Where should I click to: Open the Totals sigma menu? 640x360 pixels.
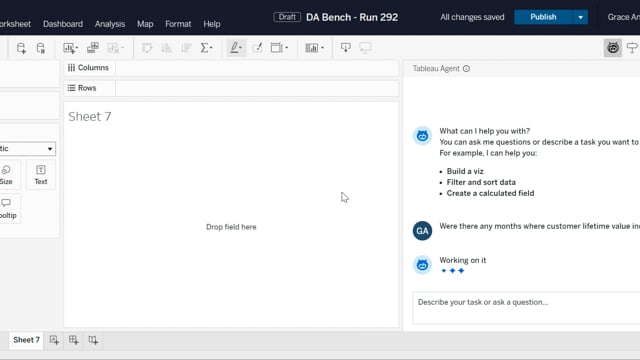pos(207,48)
